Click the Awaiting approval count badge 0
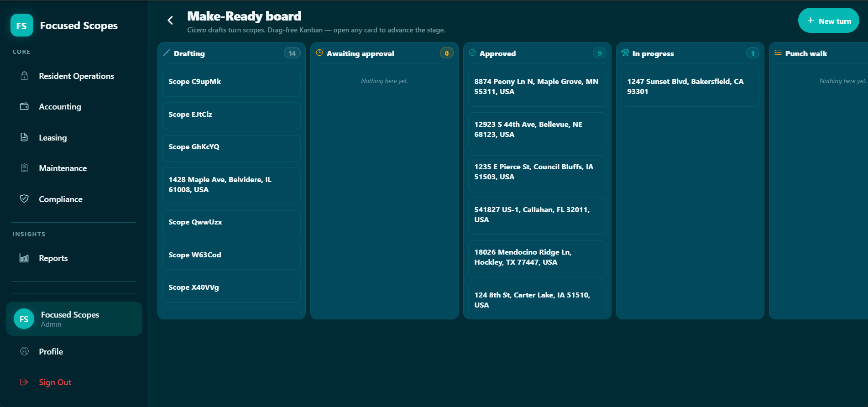868x407 pixels. click(447, 53)
